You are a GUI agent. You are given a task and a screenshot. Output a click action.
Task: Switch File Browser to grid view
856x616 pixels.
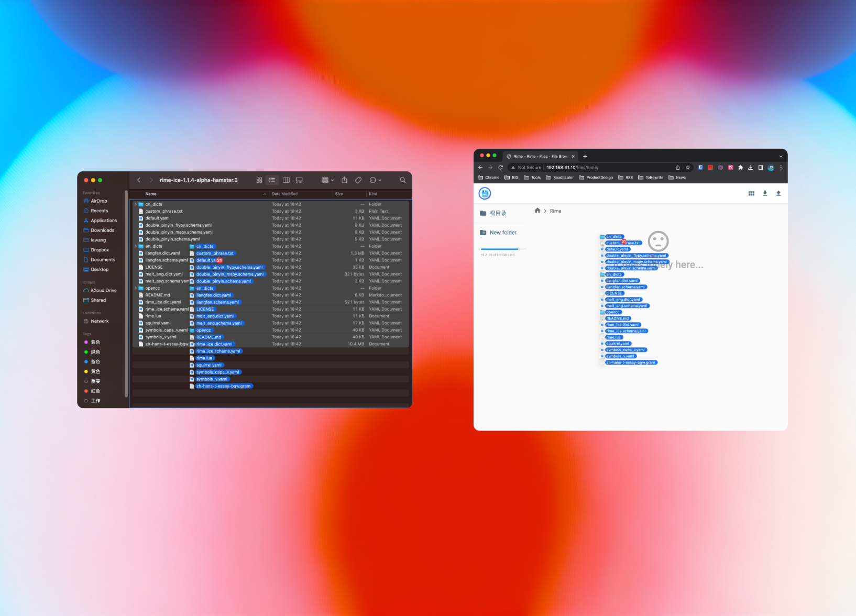pos(751,193)
